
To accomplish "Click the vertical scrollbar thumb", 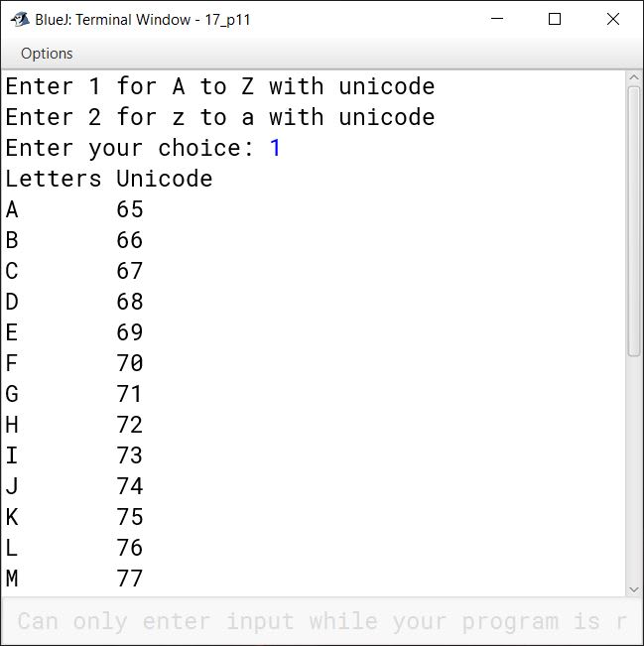I will pyautogui.click(x=635, y=218).
